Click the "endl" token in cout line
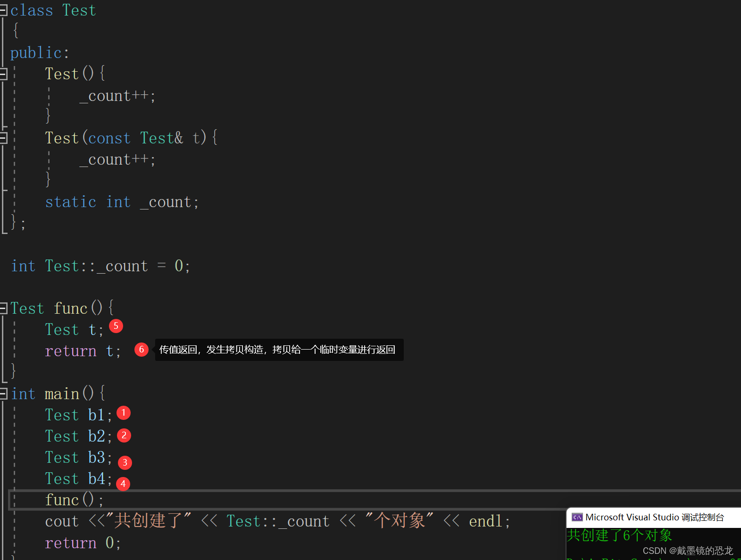The width and height of the screenshot is (741, 560). [x=486, y=521]
